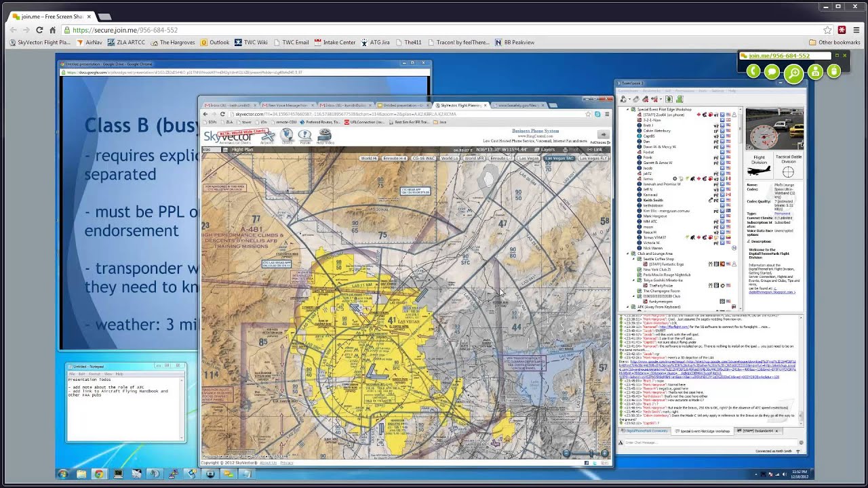The image size is (868, 488).
Task: Open AirNav bookmark in outer Chrome
Action: click(x=90, y=42)
